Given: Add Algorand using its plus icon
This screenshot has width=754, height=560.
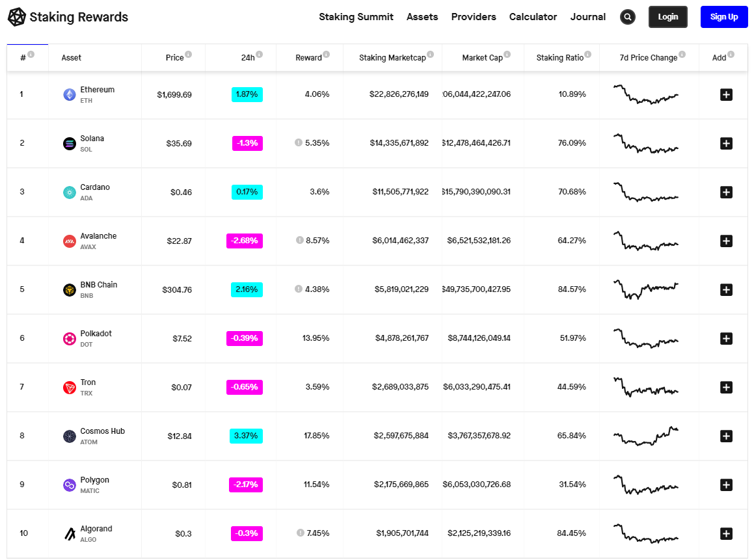Looking at the screenshot, I should tap(726, 533).
